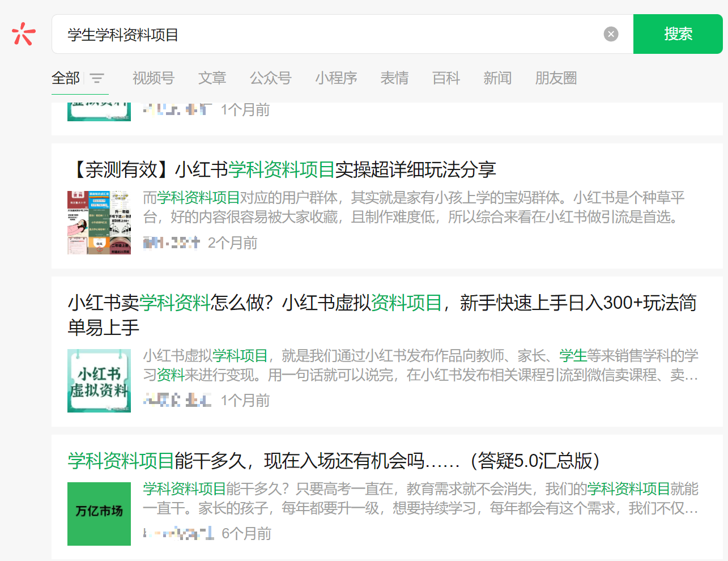Open the 百科 tab
The width and height of the screenshot is (728, 561).
[x=446, y=78]
